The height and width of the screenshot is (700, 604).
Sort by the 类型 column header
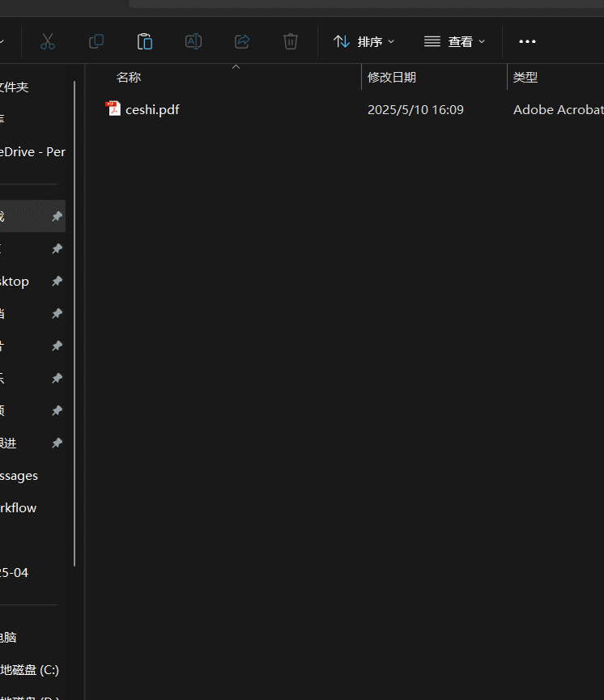(x=525, y=78)
